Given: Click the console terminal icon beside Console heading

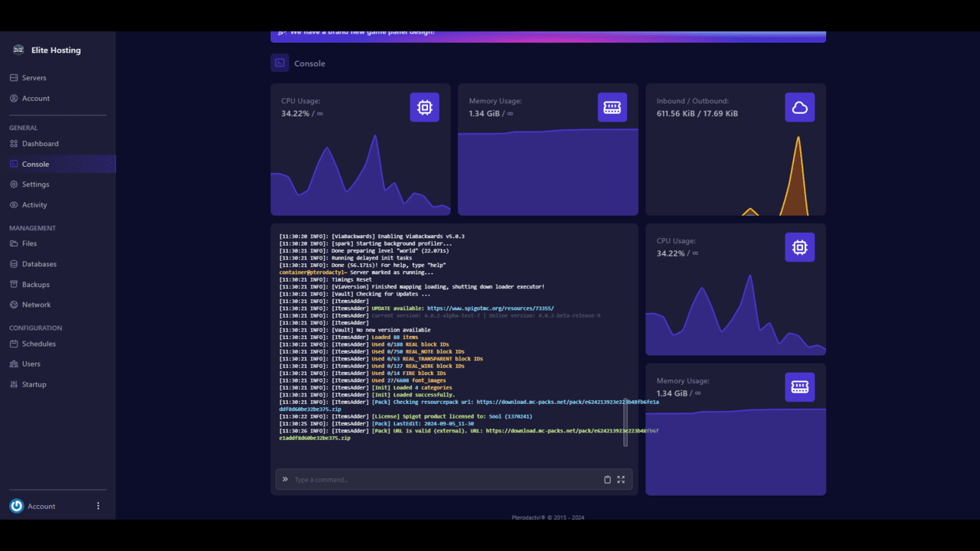Looking at the screenshot, I should coord(279,64).
